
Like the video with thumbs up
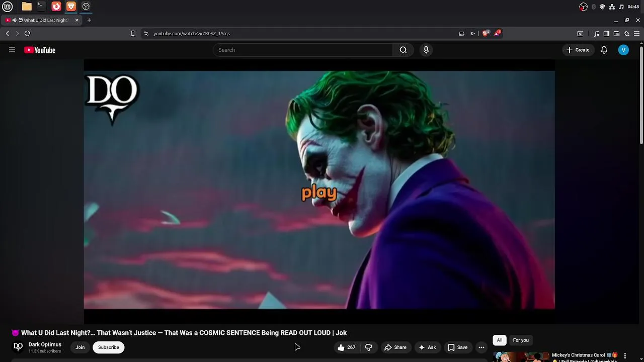(346, 347)
